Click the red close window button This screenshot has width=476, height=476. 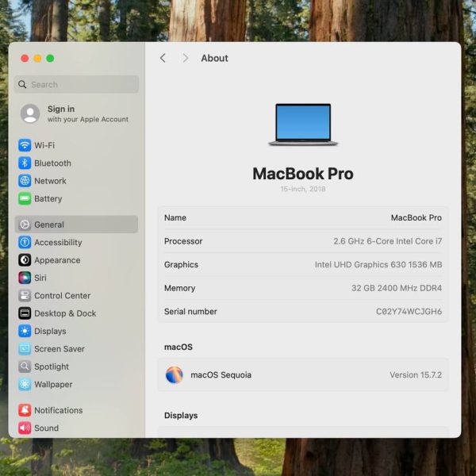(25, 58)
